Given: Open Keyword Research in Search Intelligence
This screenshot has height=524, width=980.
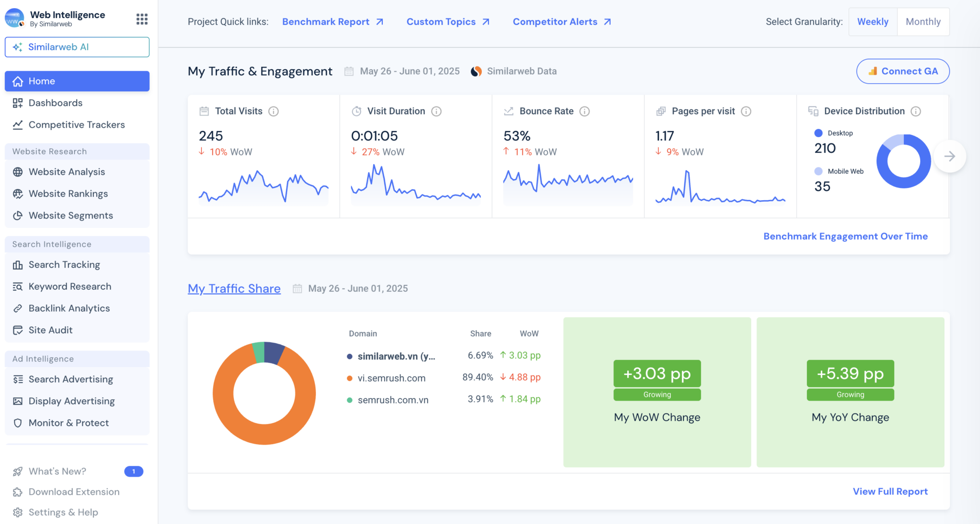Looking at the screenshot, I should click(70, 286).
